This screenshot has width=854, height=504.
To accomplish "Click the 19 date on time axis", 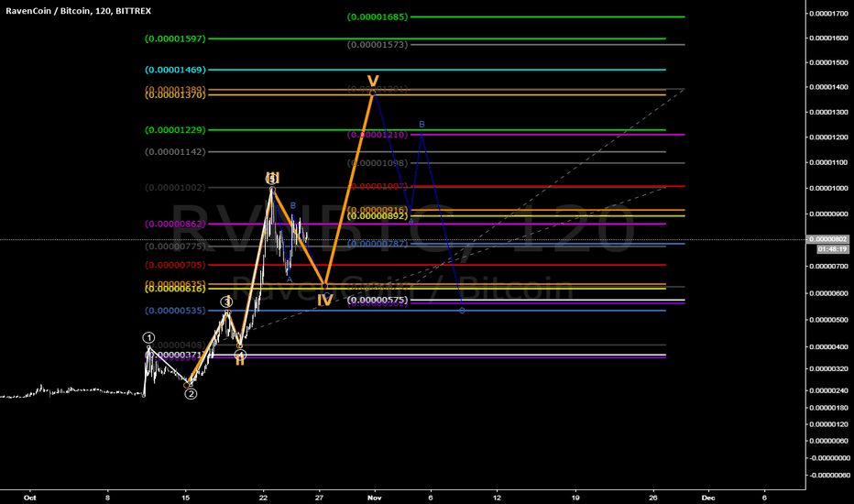I will [x=575, y=498].
